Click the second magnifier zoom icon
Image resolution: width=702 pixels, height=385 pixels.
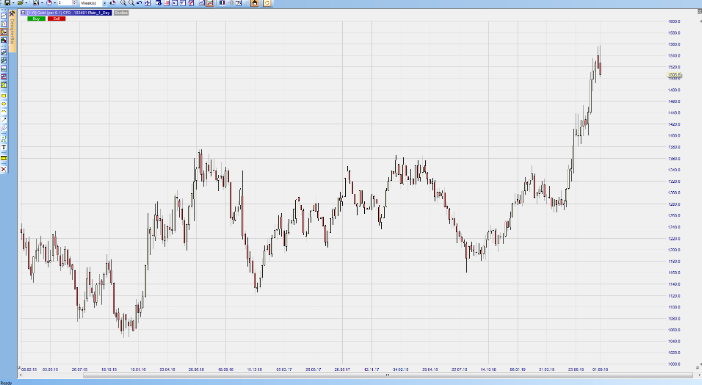point(131,3)
